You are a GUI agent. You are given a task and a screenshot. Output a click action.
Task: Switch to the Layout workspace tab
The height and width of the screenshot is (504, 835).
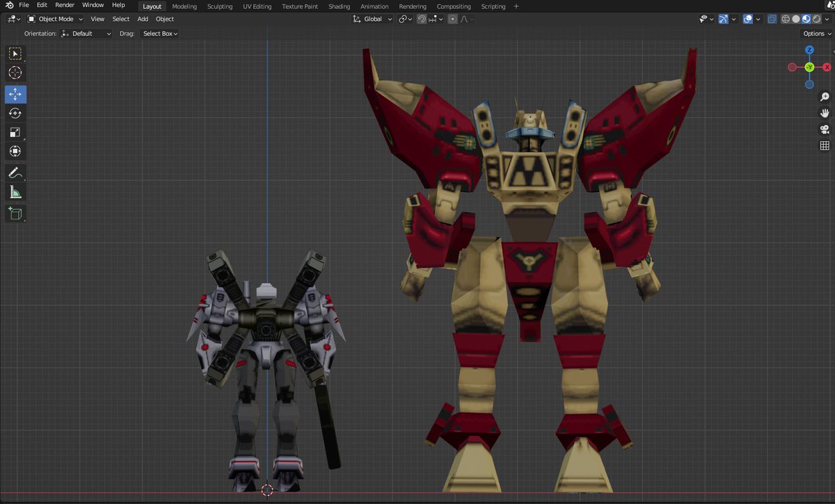152,6
